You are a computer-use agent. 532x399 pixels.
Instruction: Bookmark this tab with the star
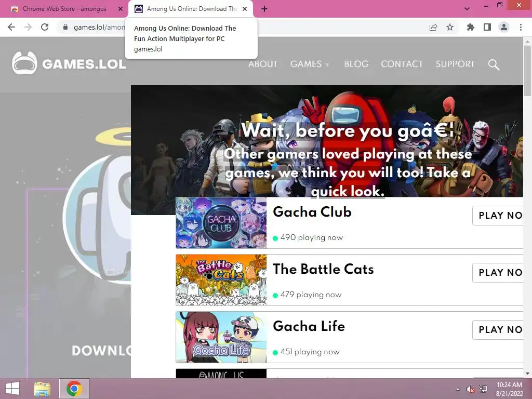click(450, 27)
